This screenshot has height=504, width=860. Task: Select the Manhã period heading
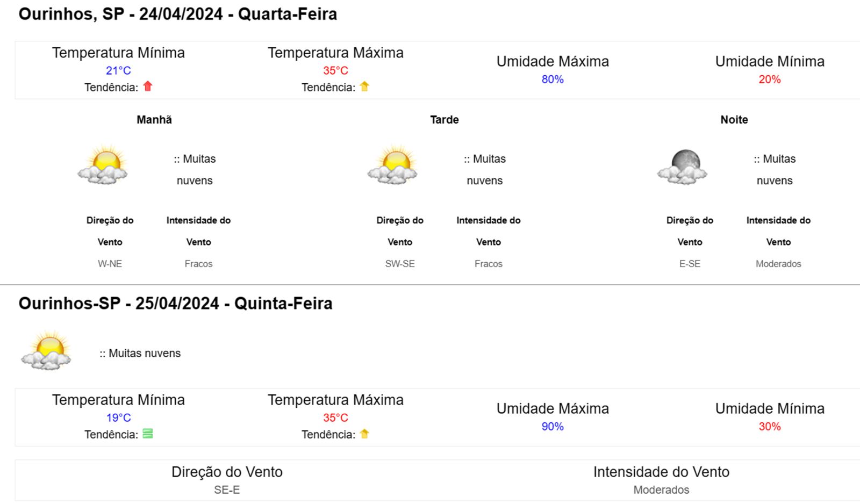(x=154, y=120)
